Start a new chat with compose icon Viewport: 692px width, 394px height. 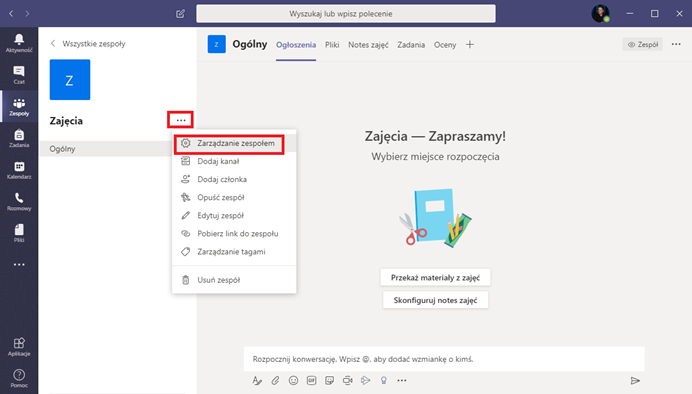coord(180,14)
